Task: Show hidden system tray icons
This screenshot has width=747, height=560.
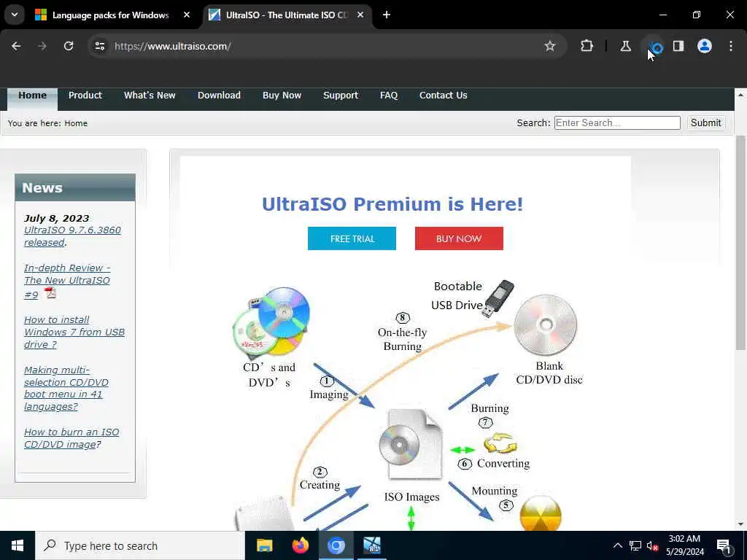Action: (617, 545)
